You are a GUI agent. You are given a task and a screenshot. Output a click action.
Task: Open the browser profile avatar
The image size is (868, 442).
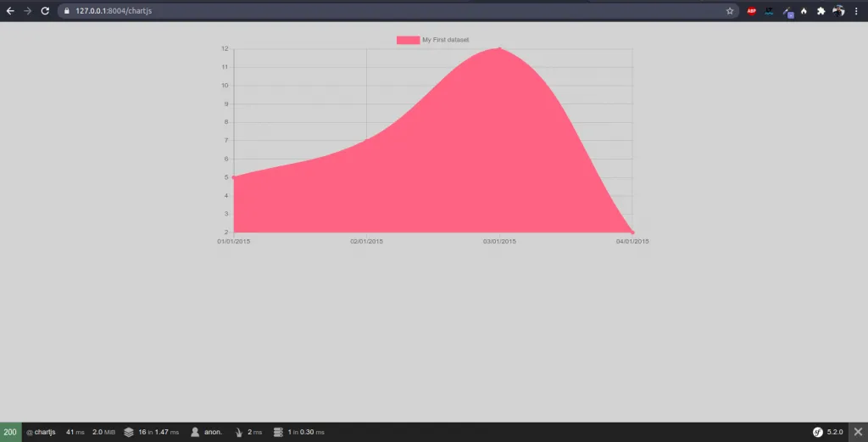click(838, 11)
